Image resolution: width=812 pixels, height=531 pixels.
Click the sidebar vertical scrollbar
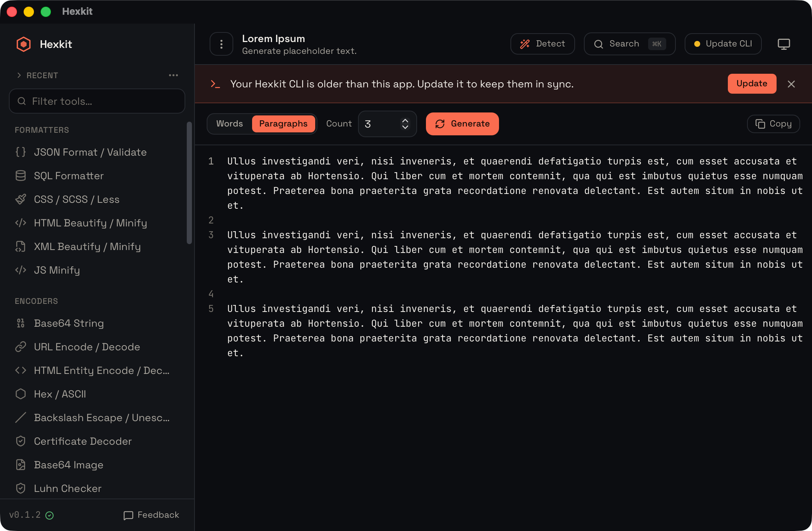point(189,183)
